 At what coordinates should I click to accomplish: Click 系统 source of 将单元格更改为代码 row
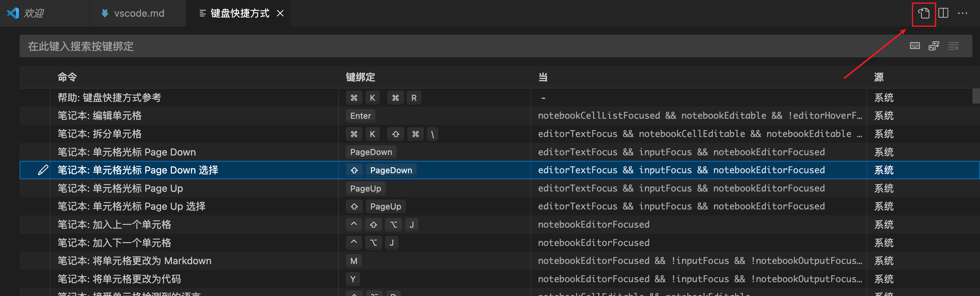coord(884,279)
